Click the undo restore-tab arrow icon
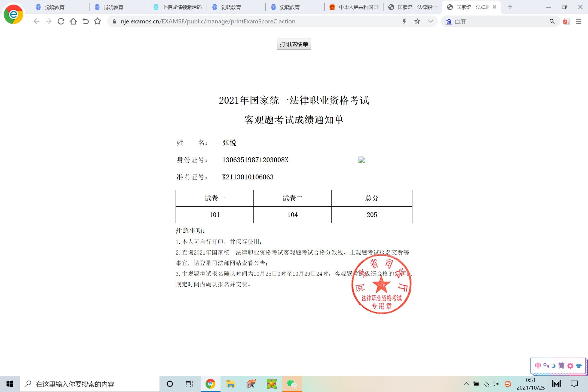588x392 pixels. (x=85, y=21)
